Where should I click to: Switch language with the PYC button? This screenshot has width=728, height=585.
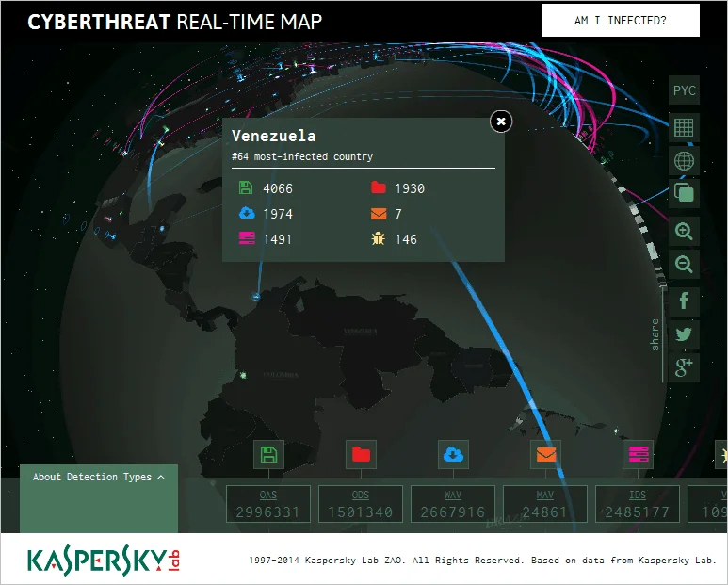[684, 90]
